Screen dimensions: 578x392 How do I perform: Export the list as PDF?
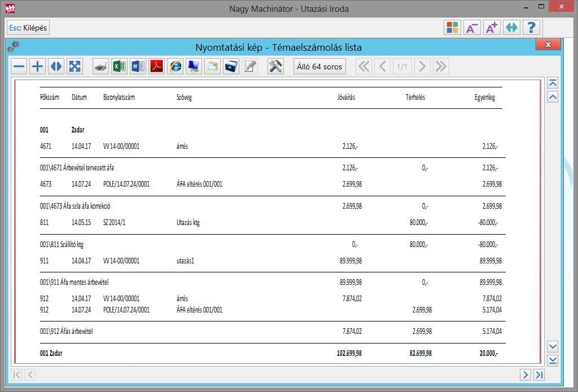click(x=156, y=67)
